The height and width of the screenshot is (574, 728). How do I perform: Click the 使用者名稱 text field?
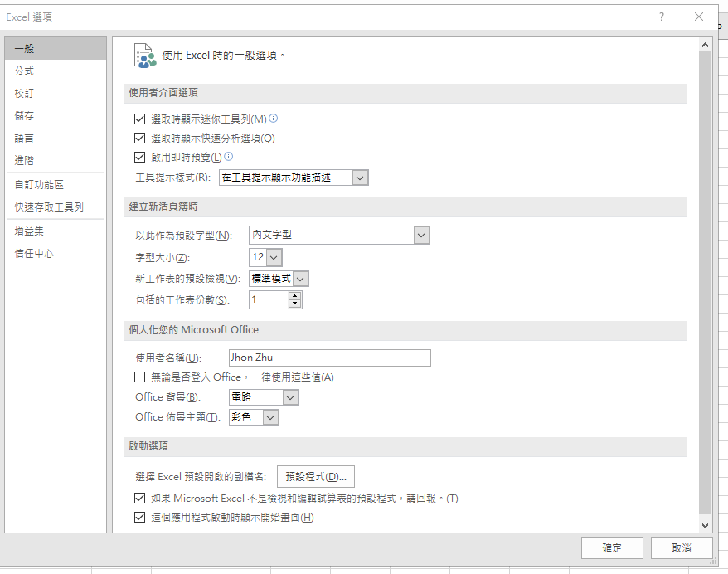[330, 358]
